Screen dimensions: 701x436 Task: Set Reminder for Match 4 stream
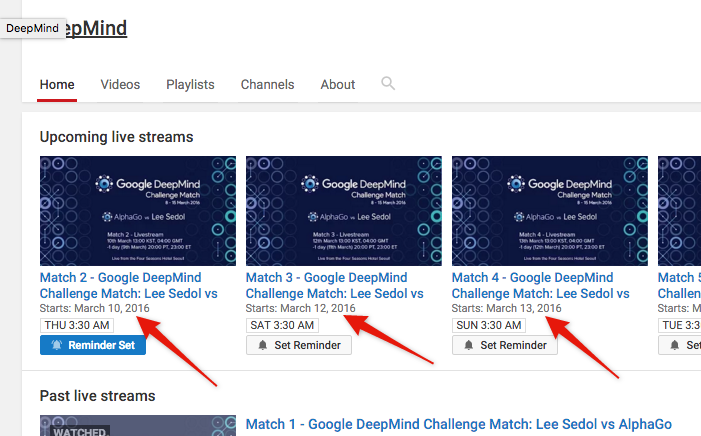click(505, 345)
